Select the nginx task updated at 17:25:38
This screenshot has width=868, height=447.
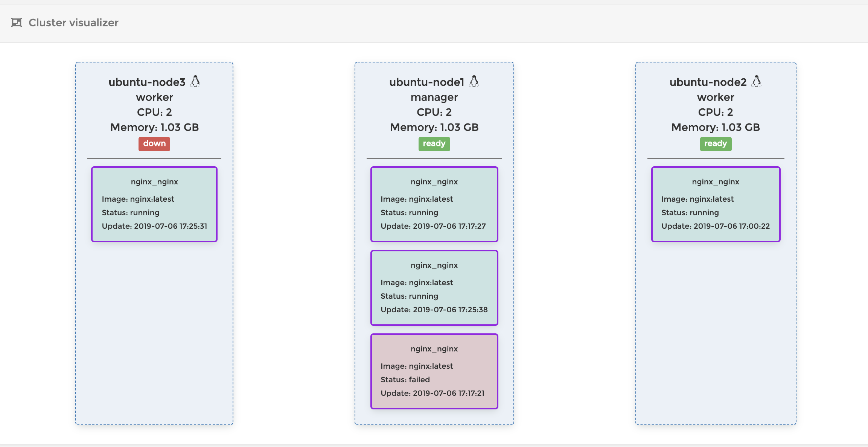click(x=434, y=287)
